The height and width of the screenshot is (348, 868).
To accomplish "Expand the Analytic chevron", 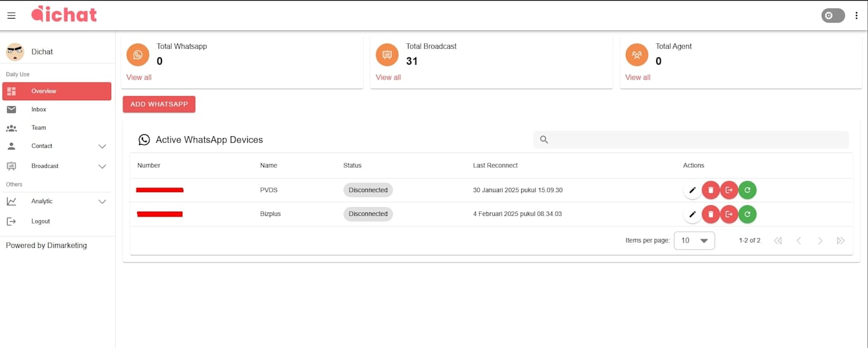I will pyautogui.click(x=102, y=202).
